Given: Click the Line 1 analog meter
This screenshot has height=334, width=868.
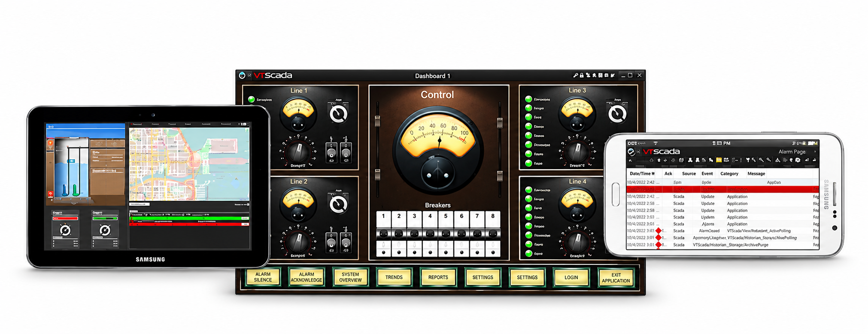Looking at the screenshot, I should click(298, 115).
